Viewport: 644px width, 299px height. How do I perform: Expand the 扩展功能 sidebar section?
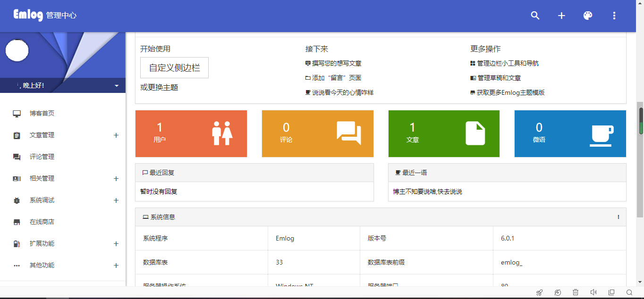[116, 243]
